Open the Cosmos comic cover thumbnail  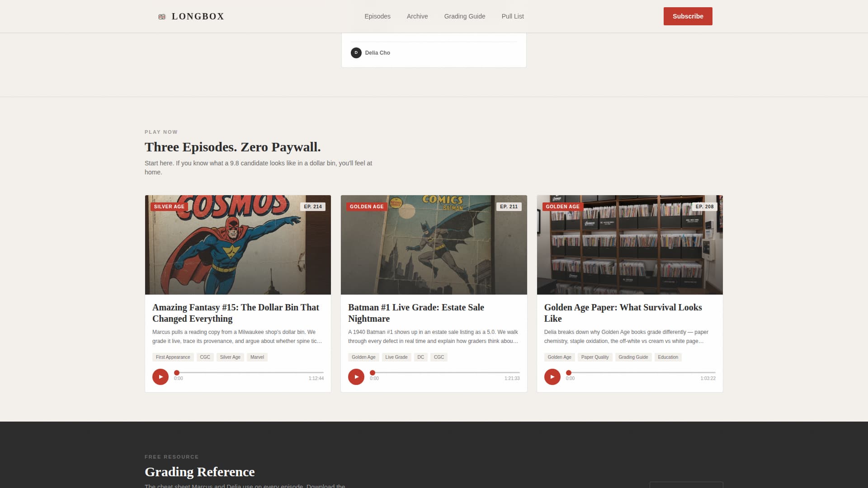(x=238, y=245)
